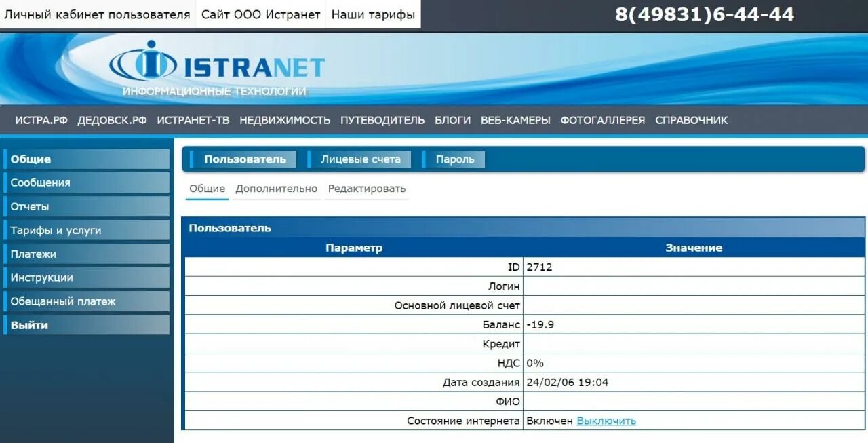Screen dimensions: 868x443
Task: Click the Состояние интернета label
Action: 463,421
